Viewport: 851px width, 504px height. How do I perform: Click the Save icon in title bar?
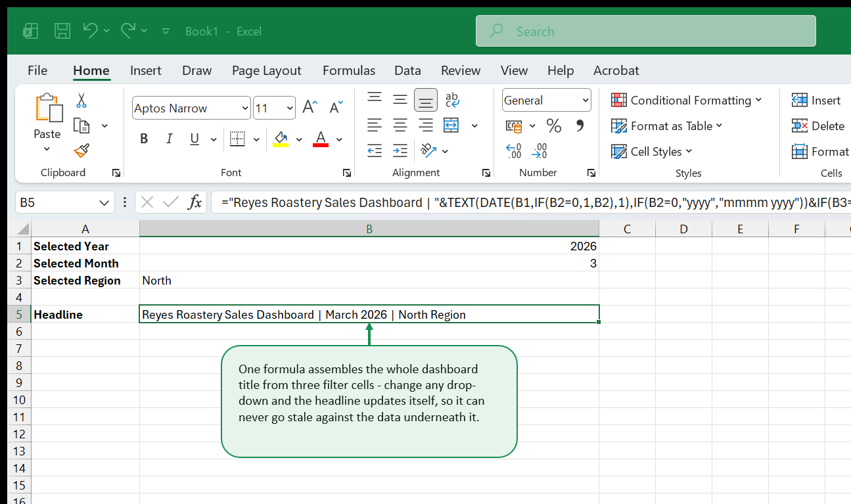tap(62, 31)
